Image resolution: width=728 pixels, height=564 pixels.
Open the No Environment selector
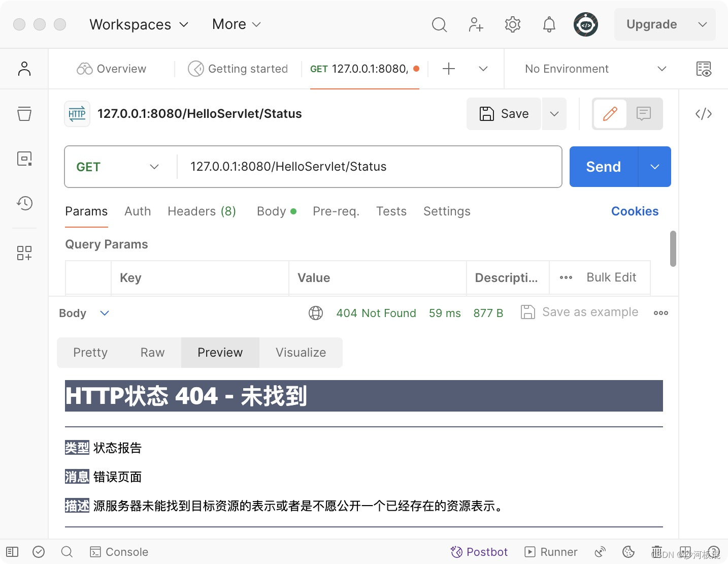point(589,69)
